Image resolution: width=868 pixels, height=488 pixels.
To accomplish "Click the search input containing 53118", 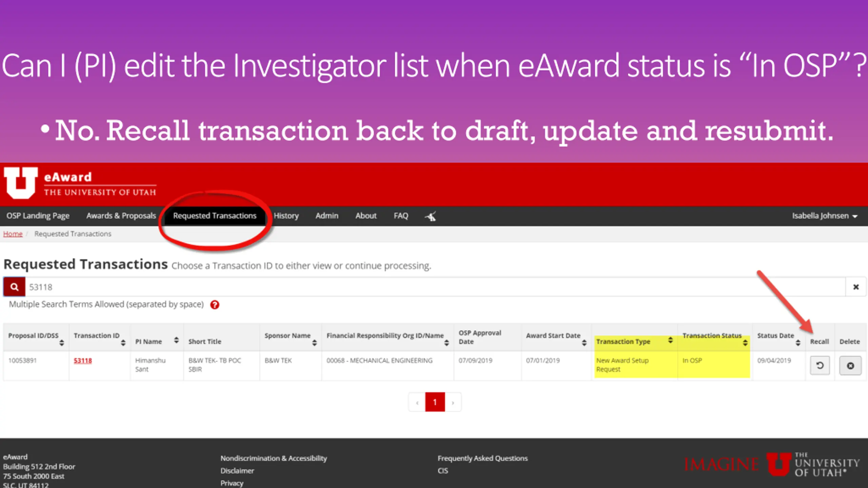I will coord(435,287).
